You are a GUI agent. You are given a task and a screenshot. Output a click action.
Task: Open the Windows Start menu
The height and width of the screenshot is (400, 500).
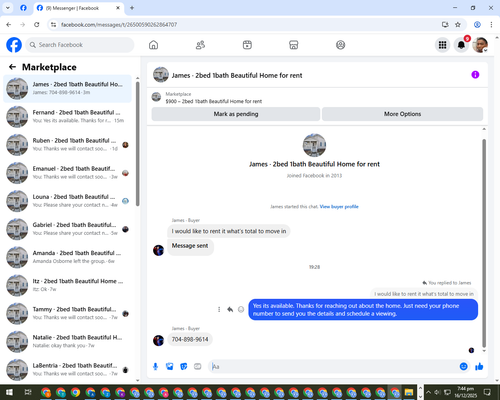9,392
